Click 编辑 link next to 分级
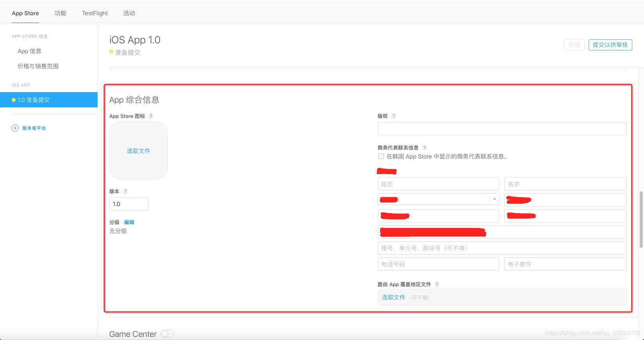This screenshot has width=644, height=340. click(x=129, y=222)
